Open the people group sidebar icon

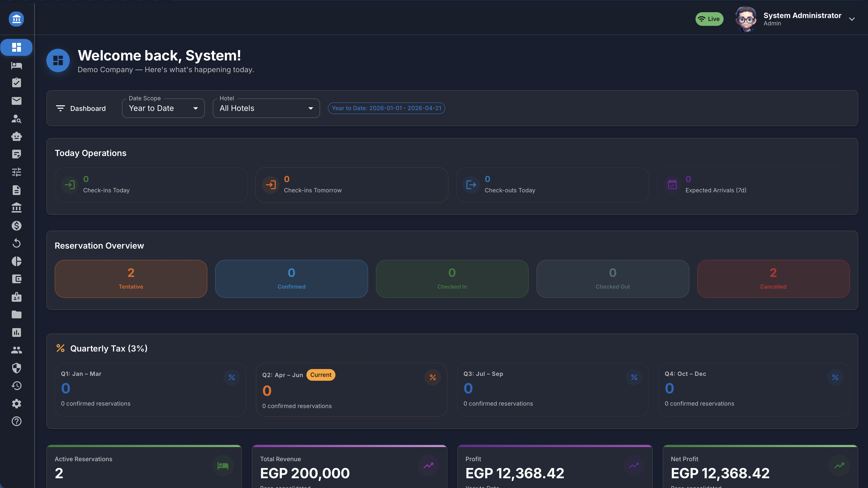pos(16,350)
